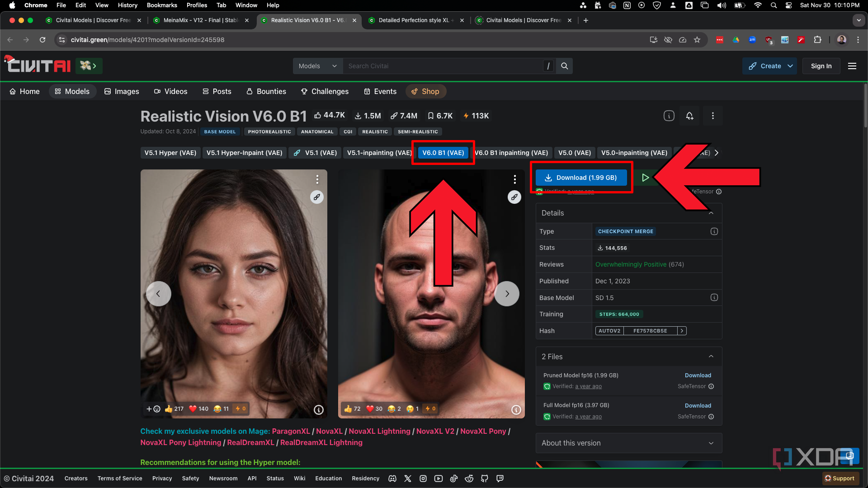Click remix brush icon on woman image

317,197
